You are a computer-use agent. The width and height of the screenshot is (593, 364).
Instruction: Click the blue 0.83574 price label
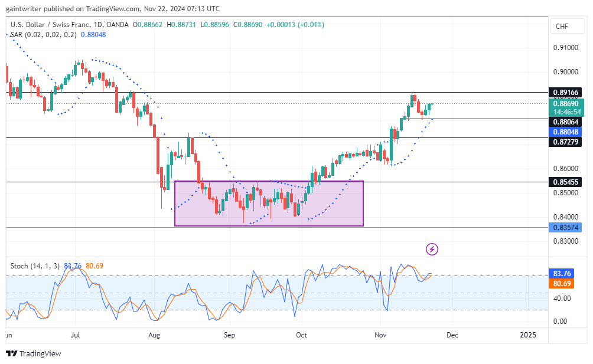tap(565, 227)
